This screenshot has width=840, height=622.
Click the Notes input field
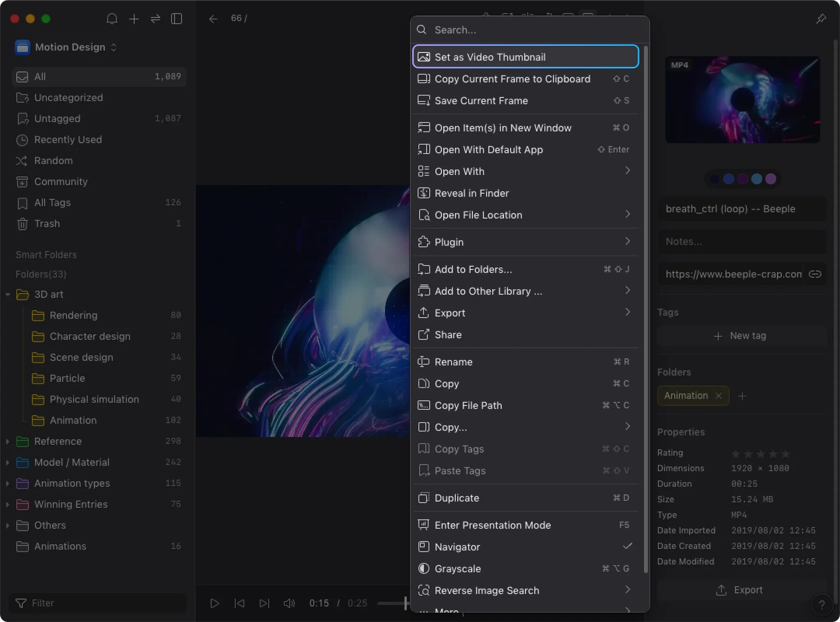[742, 242]
